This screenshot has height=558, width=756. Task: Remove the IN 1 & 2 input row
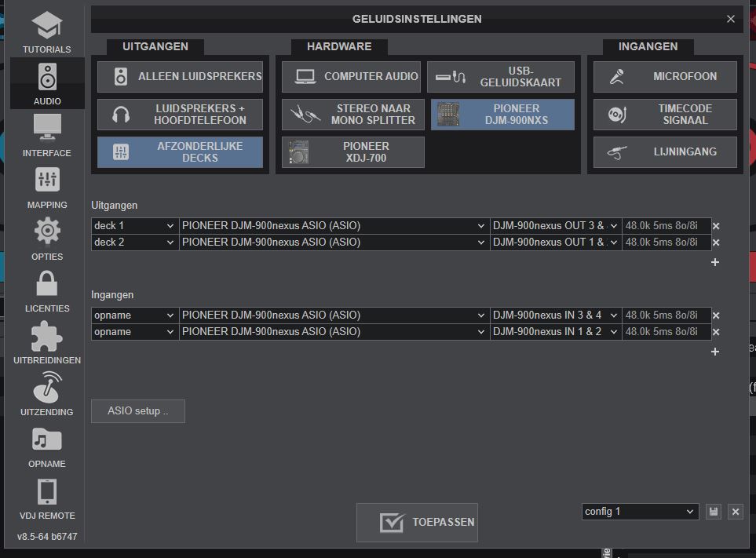pos(716,332)
